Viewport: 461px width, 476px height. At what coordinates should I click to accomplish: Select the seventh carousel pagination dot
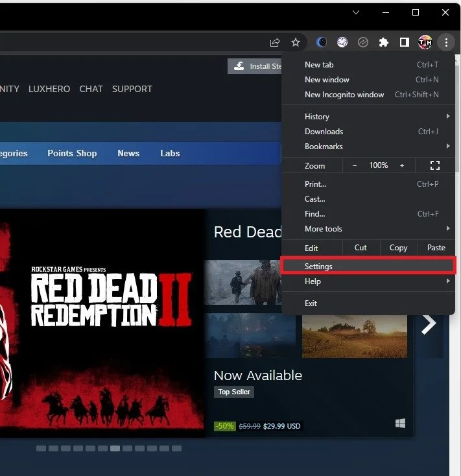[115, 448]
